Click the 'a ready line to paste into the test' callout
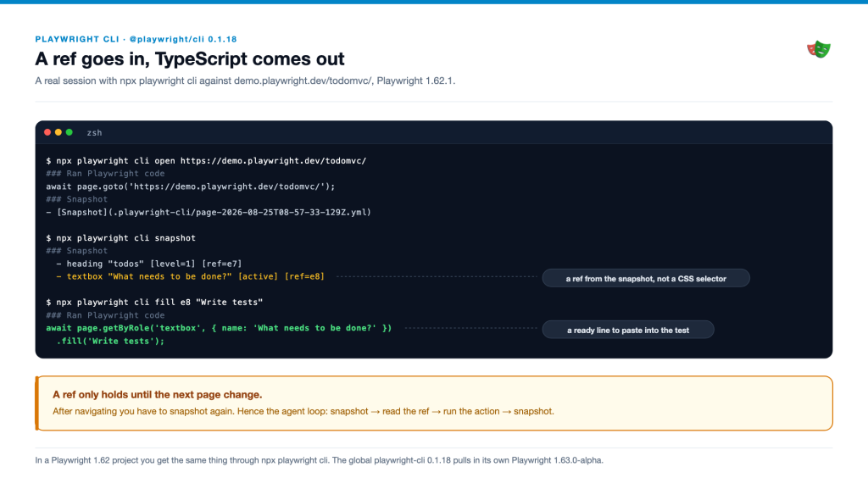The width and height of the screenshot is (868, 478). tap(628, 330)
